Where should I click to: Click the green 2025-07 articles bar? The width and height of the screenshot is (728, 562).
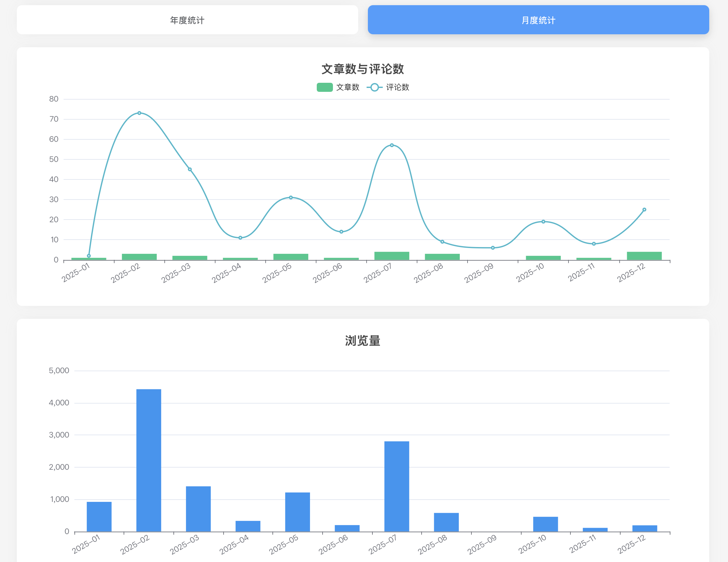click(392, 256)
